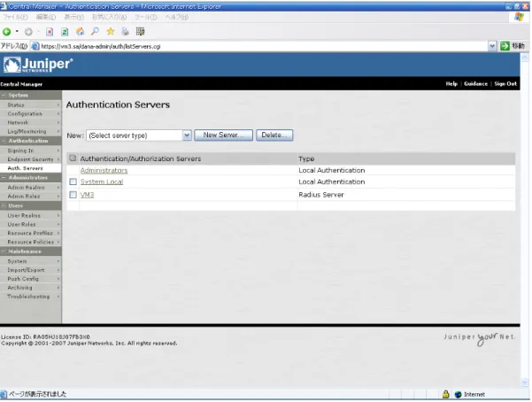This screenshot has height=402, width=532.
Task: Open back button history dropdown arrow
Action: [17, 32]
